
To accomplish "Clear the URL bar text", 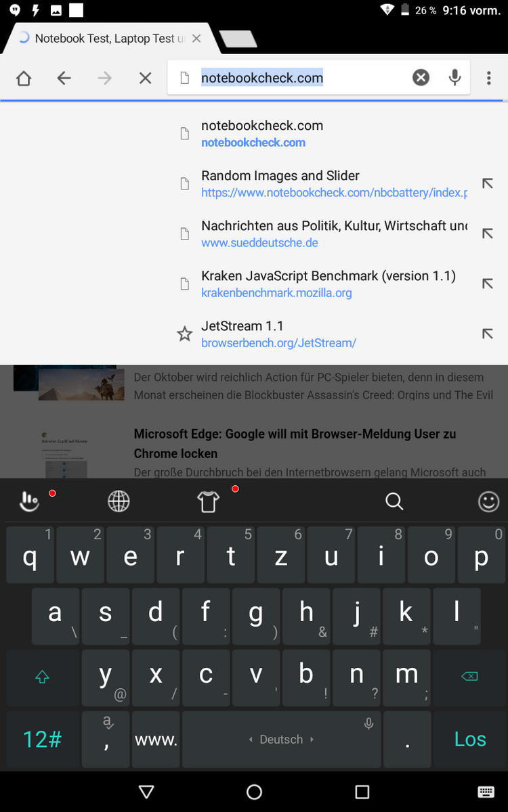I will pos(421,78).
